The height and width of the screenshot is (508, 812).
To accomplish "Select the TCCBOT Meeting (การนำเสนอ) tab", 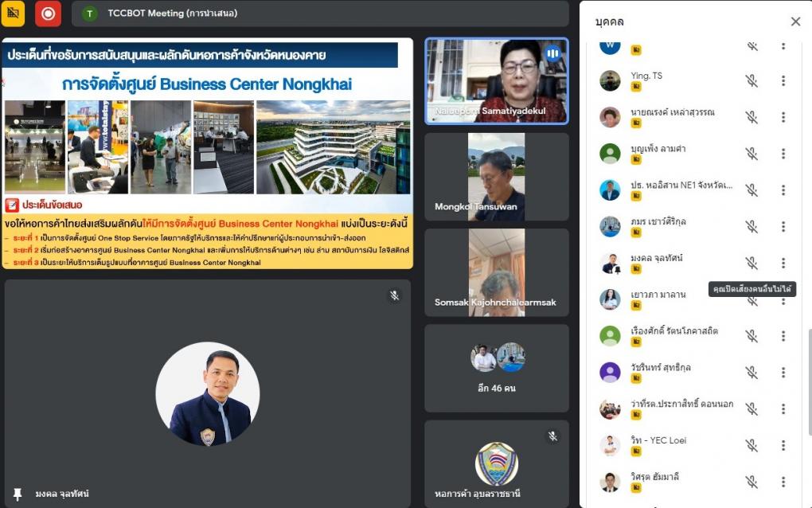I will [320, 14].
